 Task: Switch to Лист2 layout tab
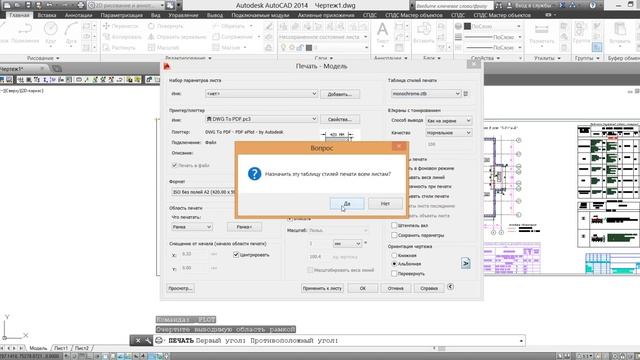click(82, 348)
